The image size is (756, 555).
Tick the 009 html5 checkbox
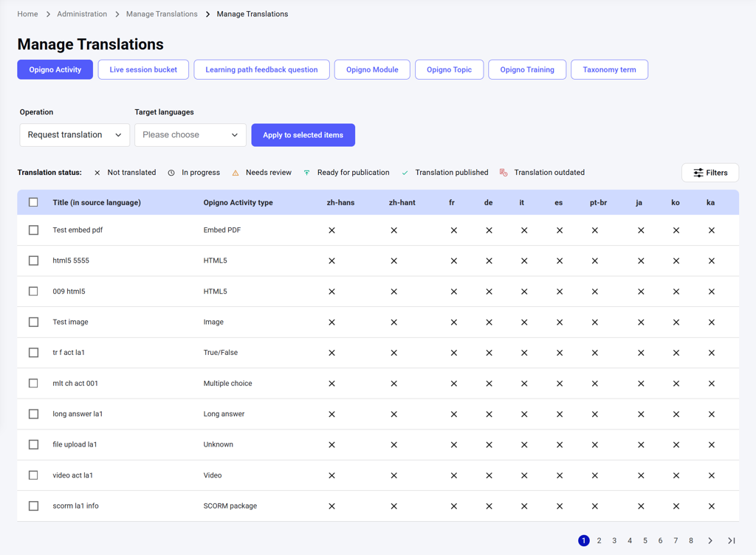pos(33,292)
